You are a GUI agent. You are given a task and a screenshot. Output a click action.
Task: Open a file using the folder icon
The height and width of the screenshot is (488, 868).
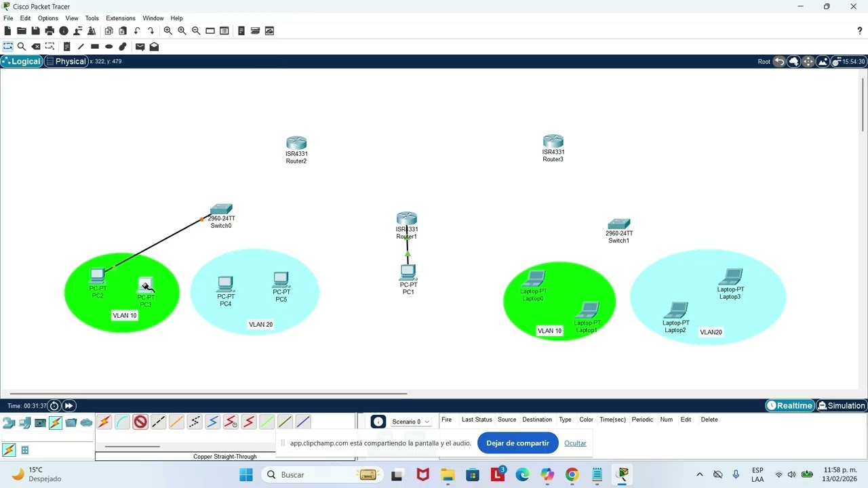click(22, 30)
